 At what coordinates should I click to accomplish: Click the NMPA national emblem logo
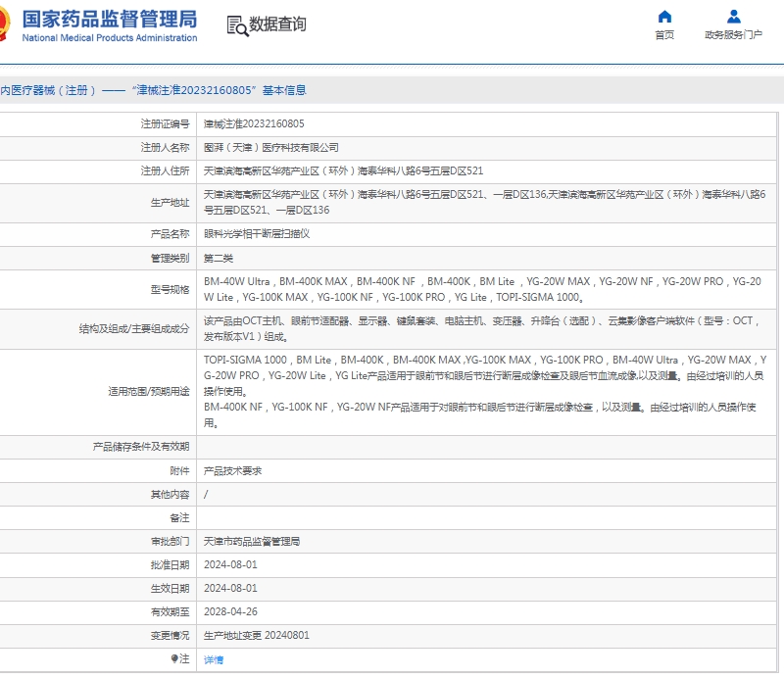tap(5, 24)
